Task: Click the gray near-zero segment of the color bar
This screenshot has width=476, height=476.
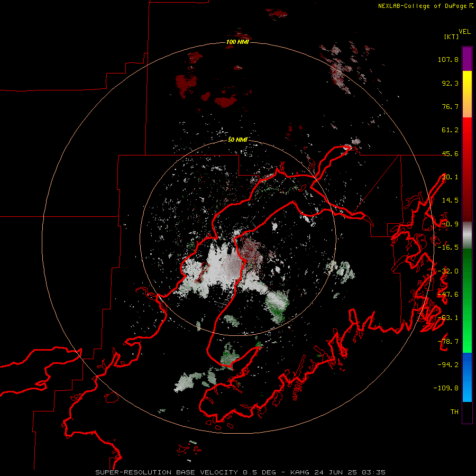Action: (x=467, y=235)
